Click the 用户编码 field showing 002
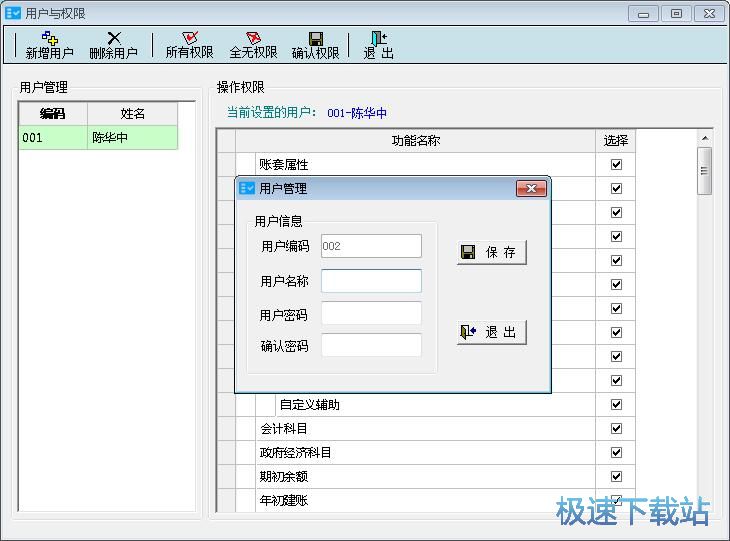This screenshot has width=730, height=541. coord(372,246)
